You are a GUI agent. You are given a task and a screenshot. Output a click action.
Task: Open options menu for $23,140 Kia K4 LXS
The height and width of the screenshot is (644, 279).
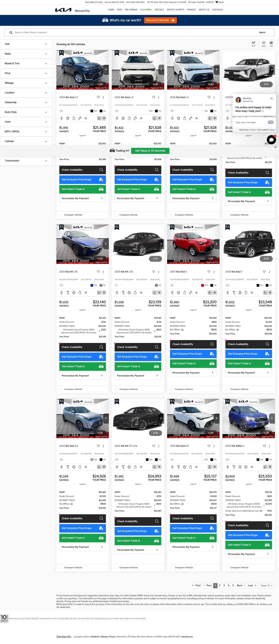pos(103,272)
